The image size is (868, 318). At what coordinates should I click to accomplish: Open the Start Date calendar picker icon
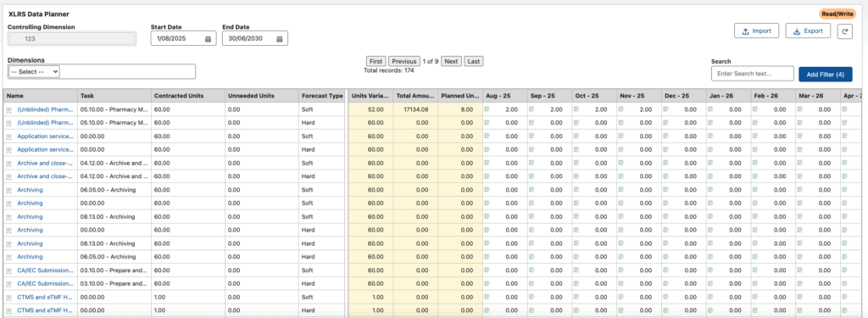[209, 39]
